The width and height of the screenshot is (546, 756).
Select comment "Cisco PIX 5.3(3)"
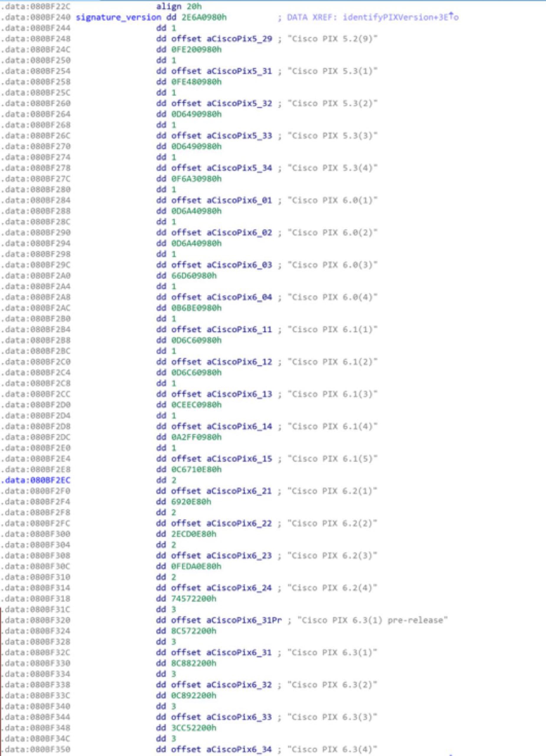tap(333, 136)
